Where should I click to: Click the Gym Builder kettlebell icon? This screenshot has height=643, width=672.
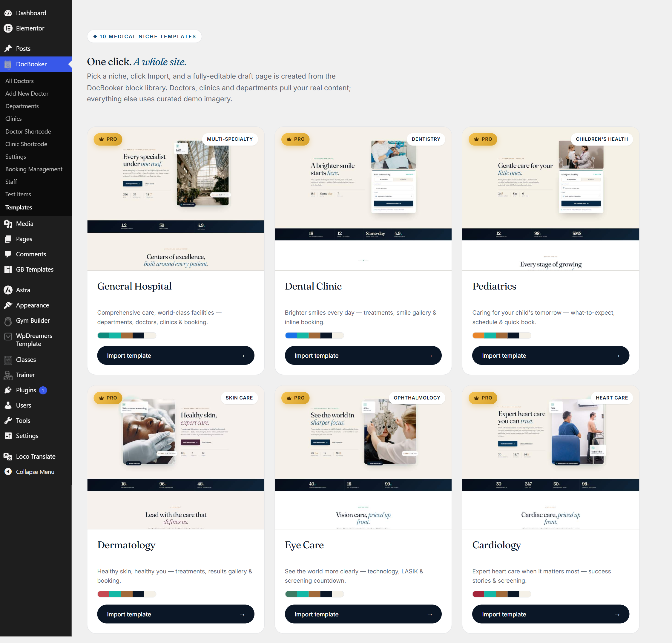[8, 321]
